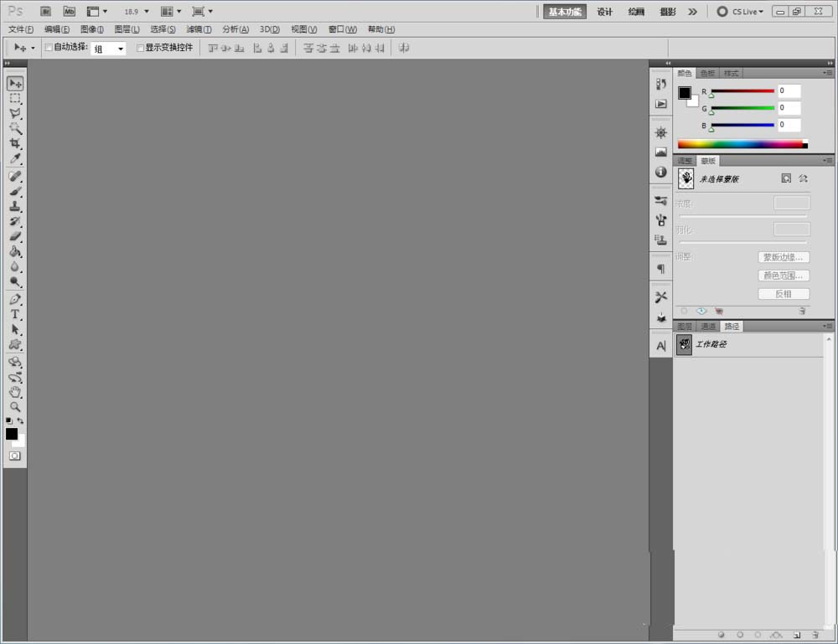Image resolution: width=838 pixels, height=644 pixels.
Task: Select 工作路径 in the Paths panel
Action: (712, 344)
